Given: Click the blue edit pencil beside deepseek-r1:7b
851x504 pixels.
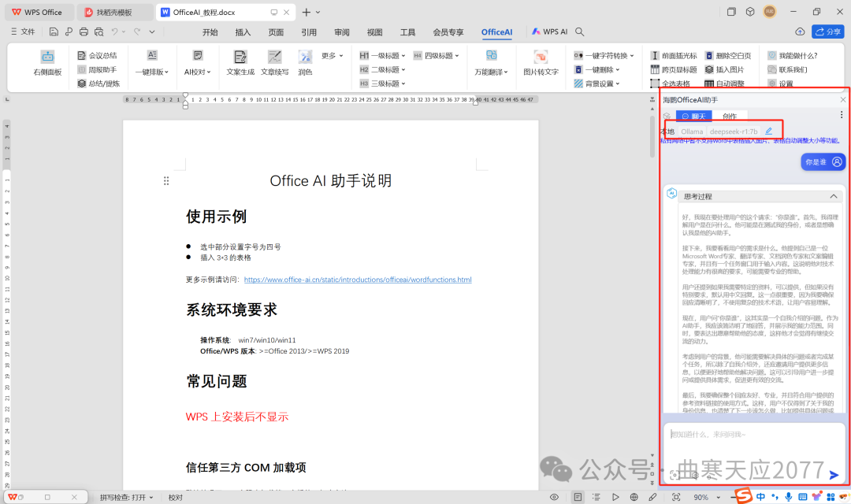Looking at the screenshot, I should point(768,132).
